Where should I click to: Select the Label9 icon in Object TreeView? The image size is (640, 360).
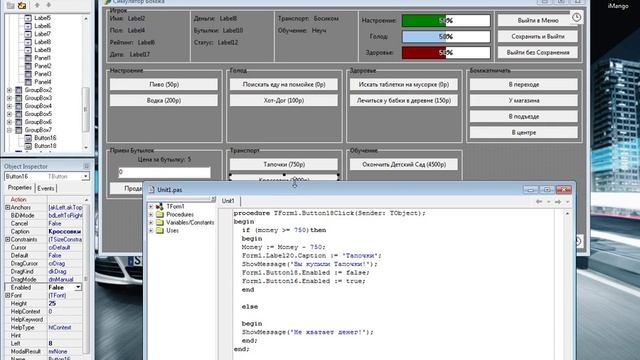(x=28, y=50)
